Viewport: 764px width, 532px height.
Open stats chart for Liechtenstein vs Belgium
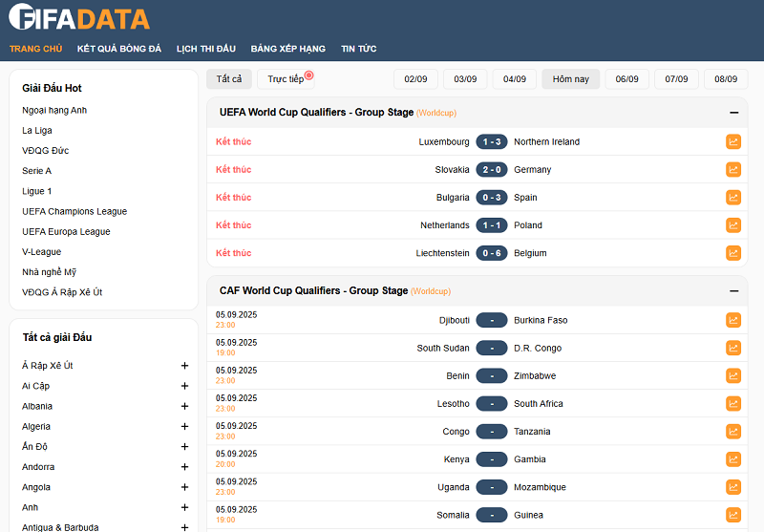[x=733, y=253]
